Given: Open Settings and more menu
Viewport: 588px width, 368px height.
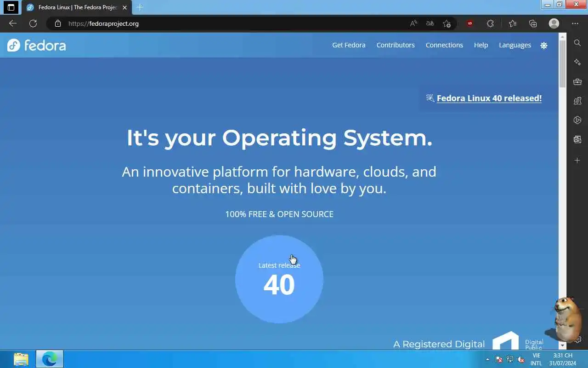Looking at the screenshot, I should [x=575, y=23].
